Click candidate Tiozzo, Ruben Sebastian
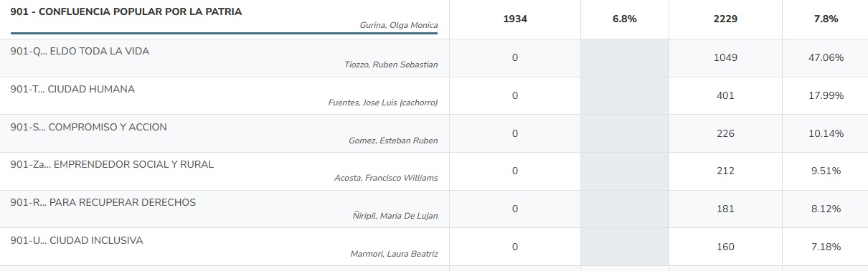Screen dimensions: 868x271 coord(391,65)
